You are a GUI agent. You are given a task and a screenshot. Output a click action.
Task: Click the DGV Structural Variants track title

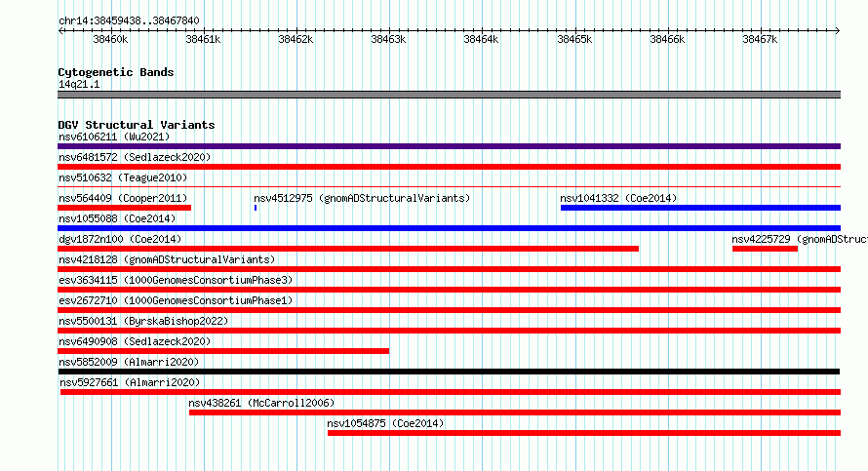coord(137,125)
